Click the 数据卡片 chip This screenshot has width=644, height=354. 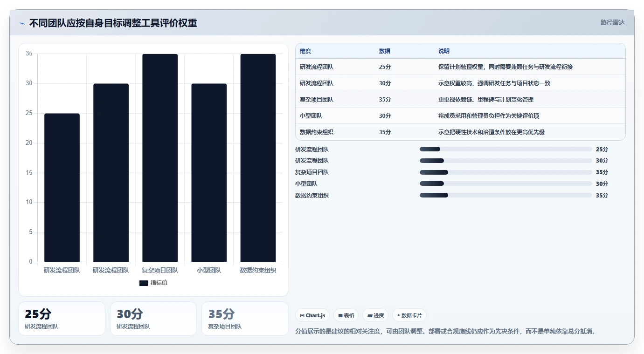point(409,315)
